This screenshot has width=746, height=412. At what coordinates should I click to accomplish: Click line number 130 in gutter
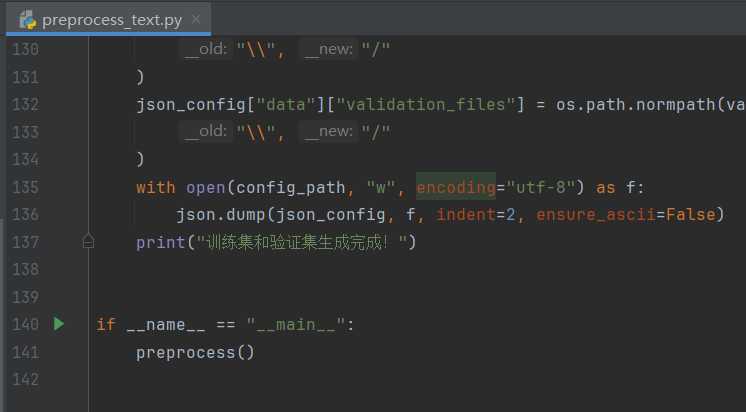coord(25,49)
